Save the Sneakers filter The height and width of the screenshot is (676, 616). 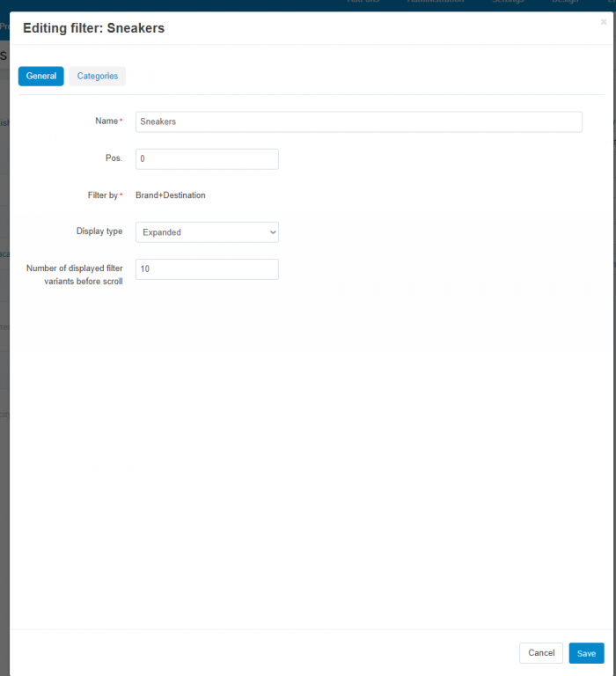click(x=586, y=653)
